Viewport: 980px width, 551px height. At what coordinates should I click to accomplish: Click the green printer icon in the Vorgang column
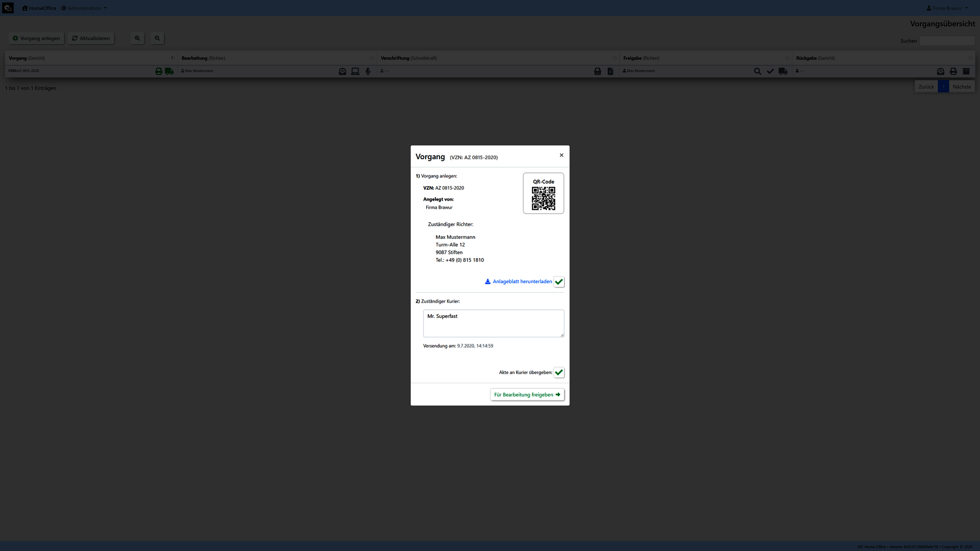[159, 71]
